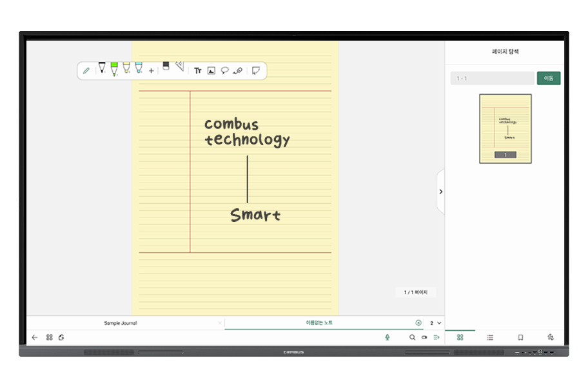
Task: Insert an image with picture icon
Action: [x=211, y=70]
